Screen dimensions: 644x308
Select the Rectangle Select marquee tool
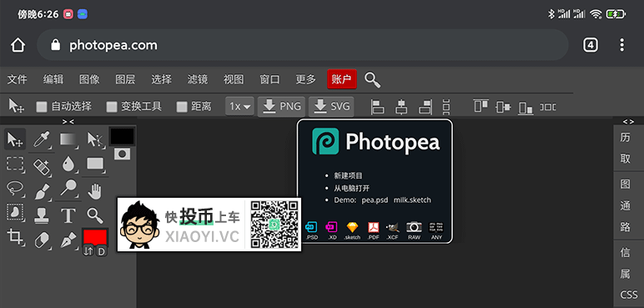pyautogui.click(x=15, y=164)
